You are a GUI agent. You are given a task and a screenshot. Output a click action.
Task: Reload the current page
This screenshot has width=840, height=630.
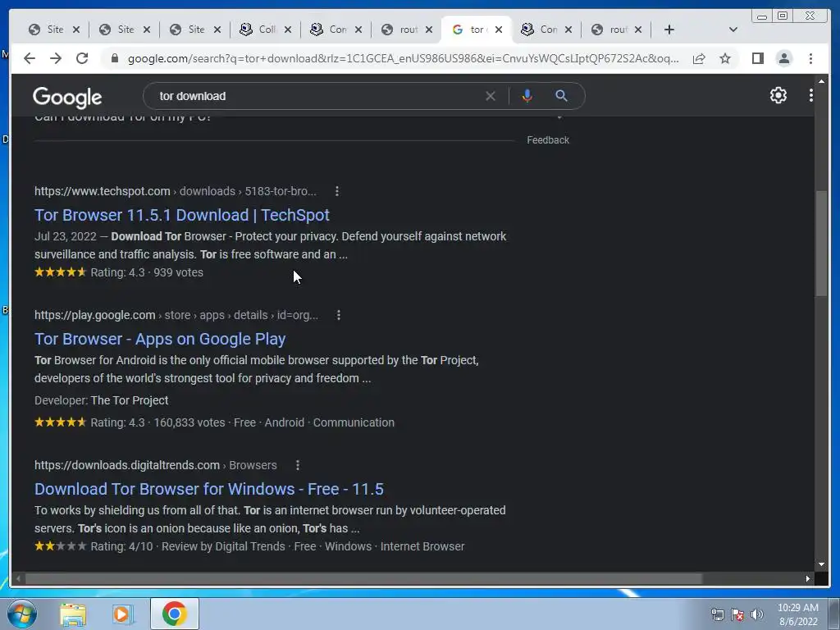pos(82,58)
